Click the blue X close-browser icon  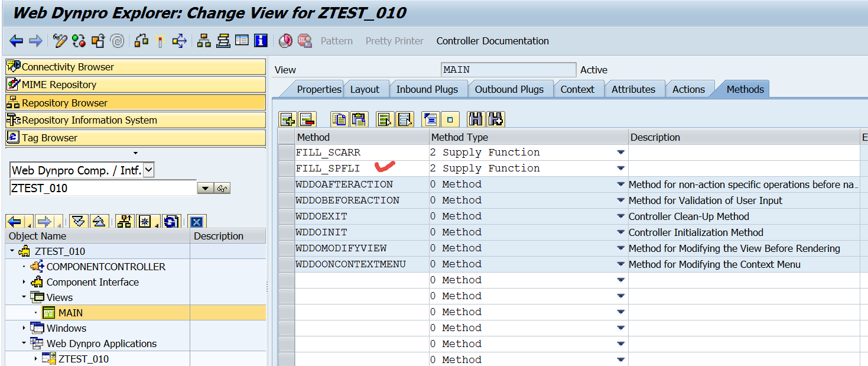(x=197, y=222)
